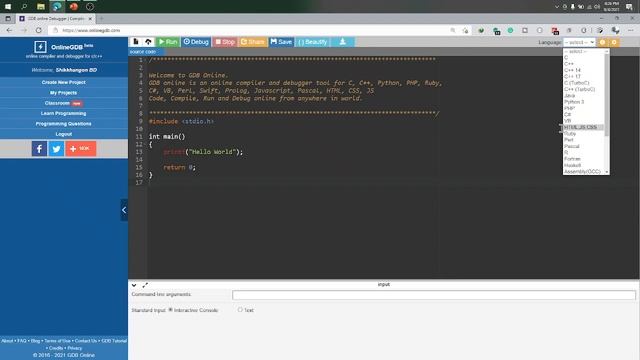Choose C++ (TurboC) in the language list
The width and height of the screenshot is (640, 360).
[580, 89]
